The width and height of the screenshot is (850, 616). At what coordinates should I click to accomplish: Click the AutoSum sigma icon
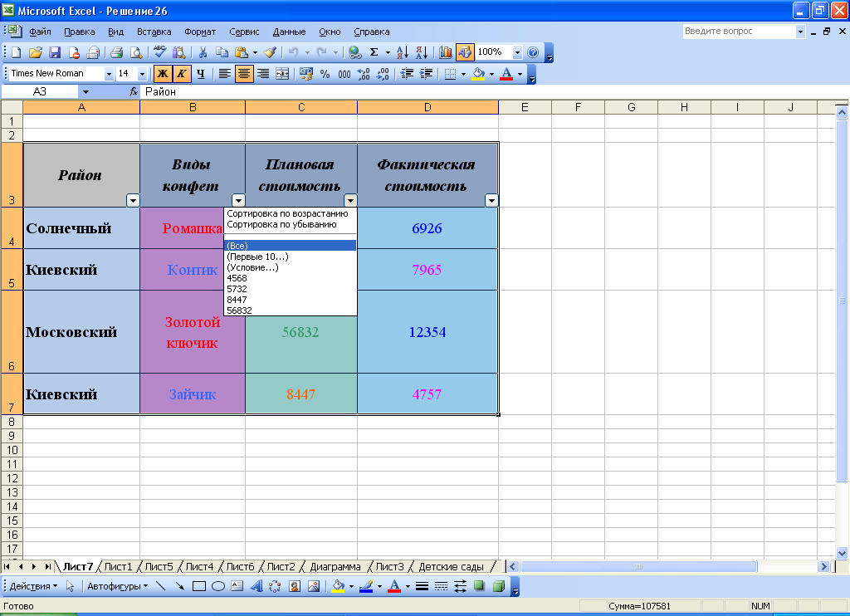374,52
